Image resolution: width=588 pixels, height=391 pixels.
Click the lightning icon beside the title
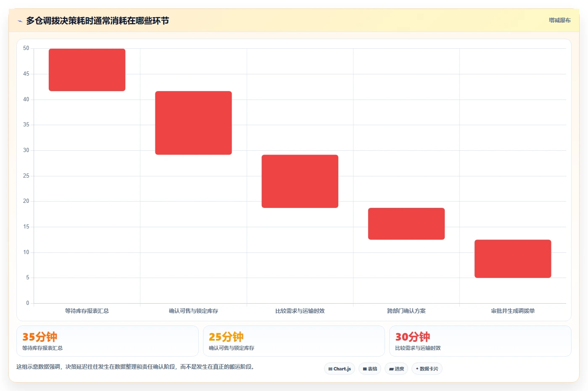20,21
